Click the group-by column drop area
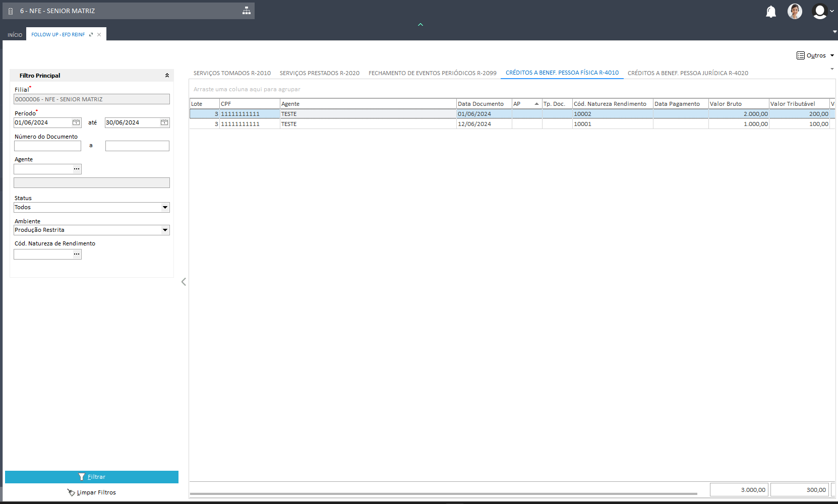This screenshot has width=838, height=504. (512, 89)
